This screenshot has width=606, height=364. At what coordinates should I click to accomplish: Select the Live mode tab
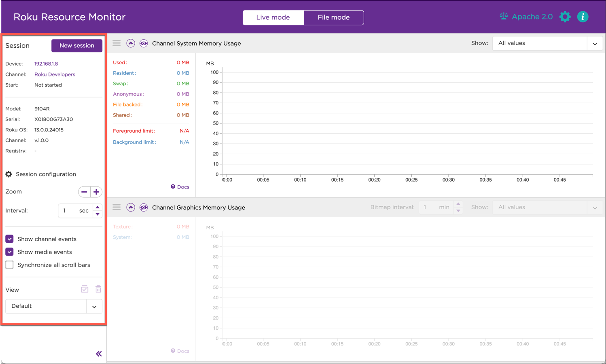coord(273,17)
